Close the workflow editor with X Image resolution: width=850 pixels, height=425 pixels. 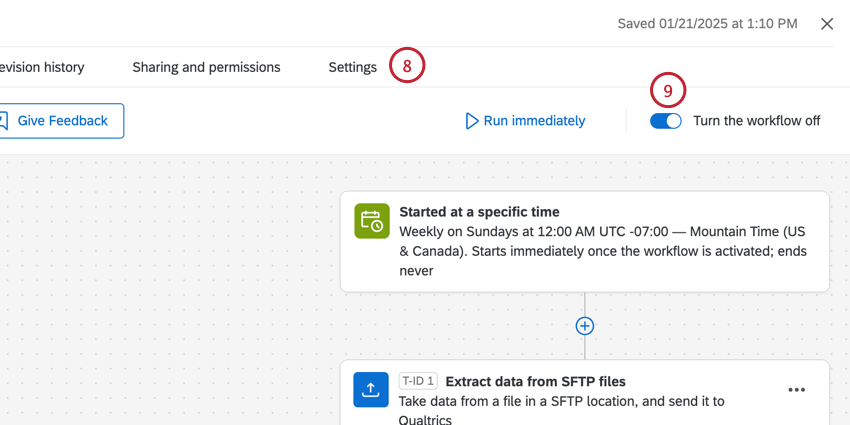827,24
